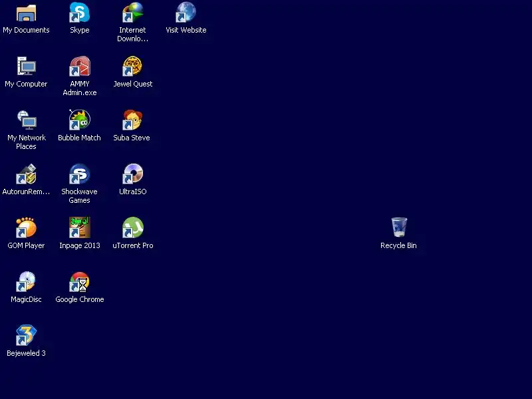Select the Shockwave Games icon

click(79, 174)
